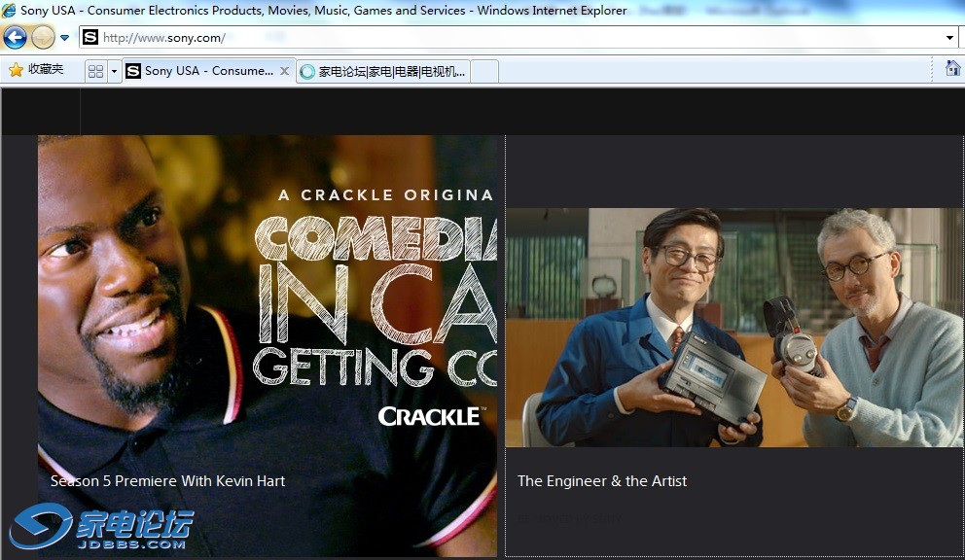Open the Favorites star button (收藏夹)
The width and height of the screenshot is (965, 560).
pyautogui.click(x=36, y=70)
